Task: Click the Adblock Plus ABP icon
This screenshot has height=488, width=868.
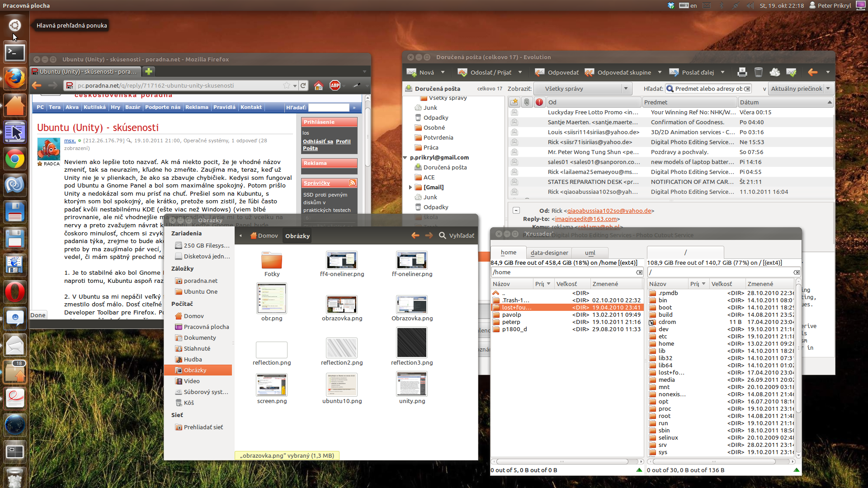Action: point(335,85)
